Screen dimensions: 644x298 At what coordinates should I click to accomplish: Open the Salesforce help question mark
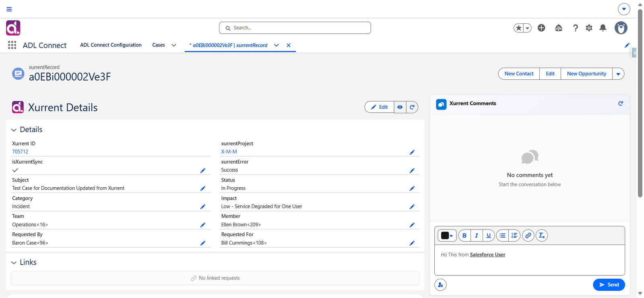click(x=575, y=28)
